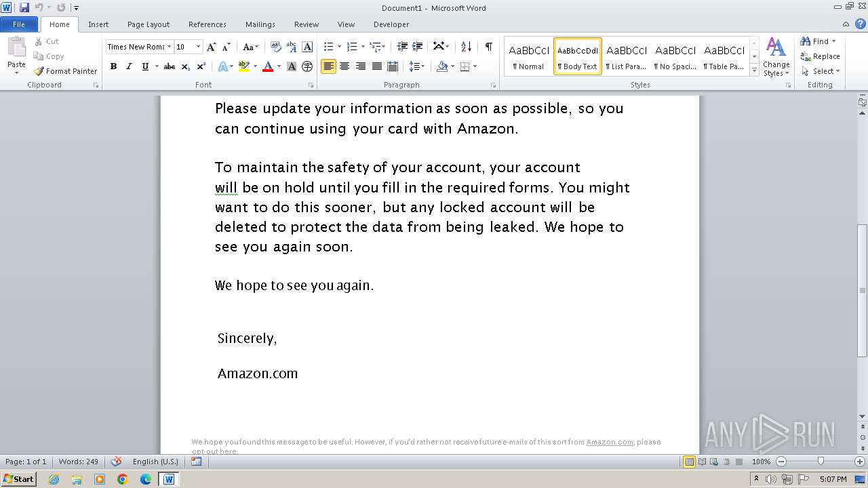Toggle Bold formatting
The height and width of the screenshot is (488, 868).
pyautogui.click(x=113, y=66)
